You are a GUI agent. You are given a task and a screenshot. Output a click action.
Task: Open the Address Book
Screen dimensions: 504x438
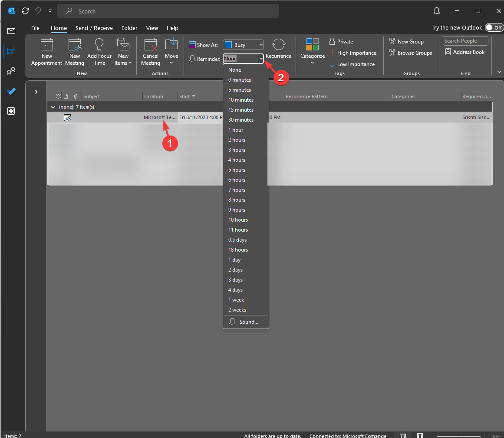point(465,52)
